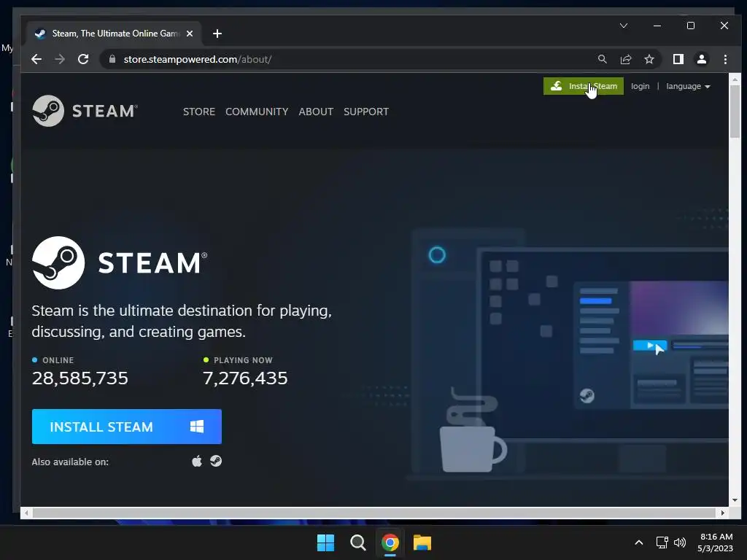Viewport: 747px width, 560px height.
Task: Click the playing now count 7,276,435
Action: coord(245,378)
